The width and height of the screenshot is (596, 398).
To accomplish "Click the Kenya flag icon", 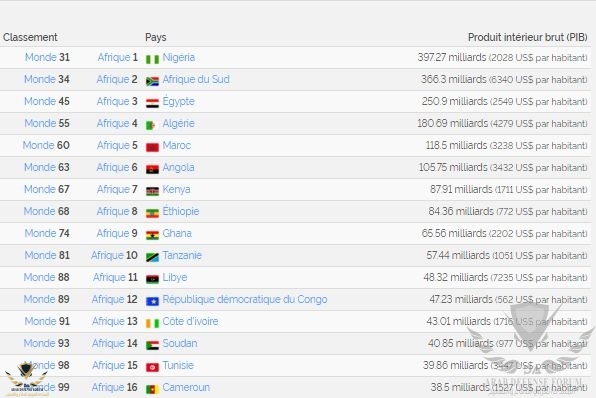I will pyautogui.click(x=152, y=191).
